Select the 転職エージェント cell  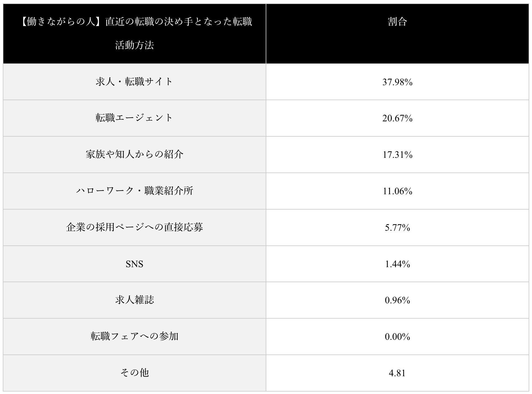134,118
